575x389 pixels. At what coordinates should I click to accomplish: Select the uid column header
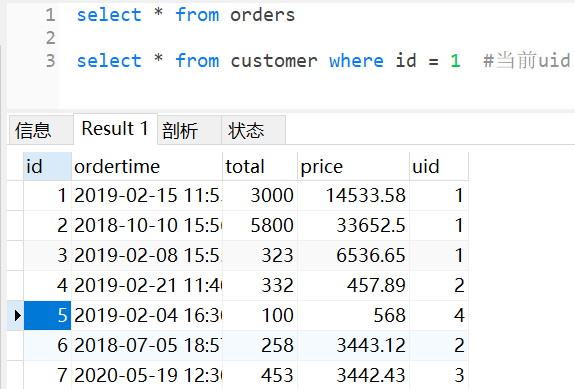[x=439, y=166]
